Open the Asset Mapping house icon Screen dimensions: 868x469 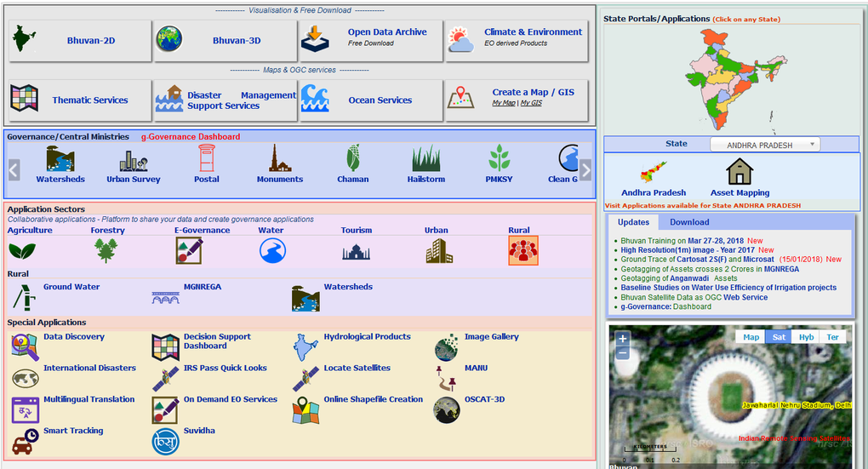[740, 171]
